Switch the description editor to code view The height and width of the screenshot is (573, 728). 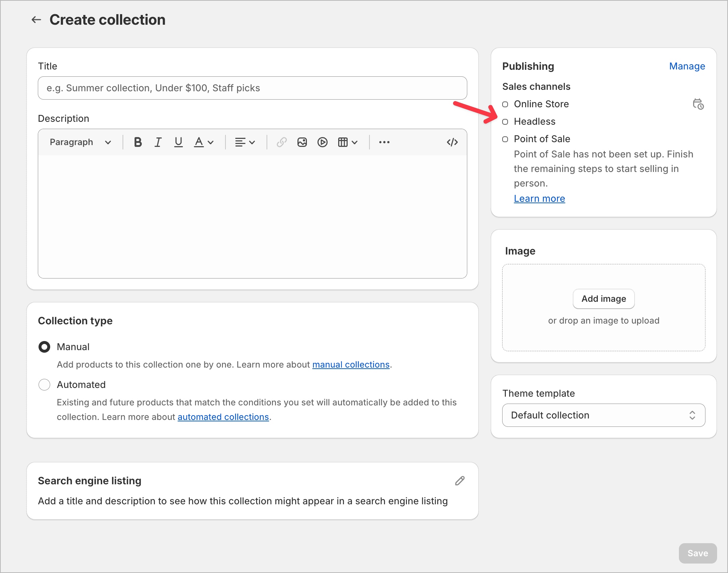[452, 142]
